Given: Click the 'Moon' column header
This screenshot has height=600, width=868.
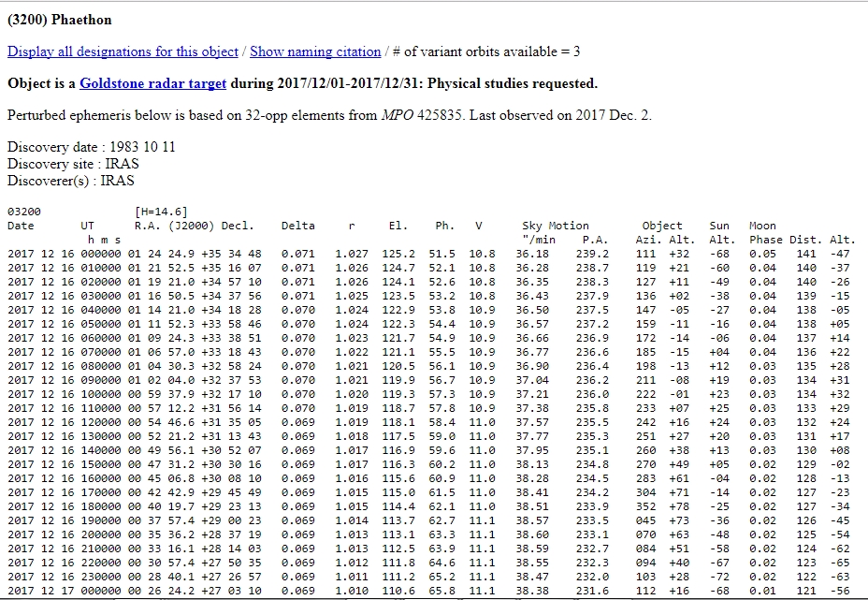Looking at the screenshot, I should tap(762, 226).
